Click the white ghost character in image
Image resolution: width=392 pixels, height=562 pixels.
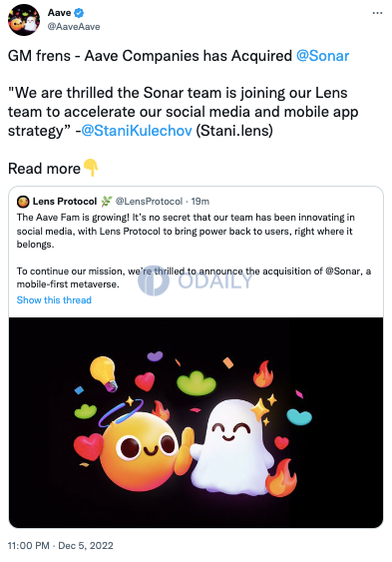click(230, 448)
